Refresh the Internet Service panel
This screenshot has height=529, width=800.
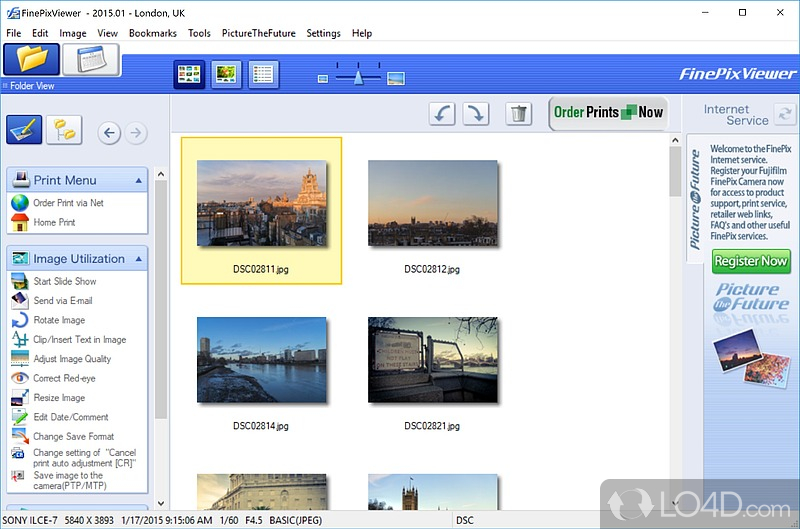[785, 113]
